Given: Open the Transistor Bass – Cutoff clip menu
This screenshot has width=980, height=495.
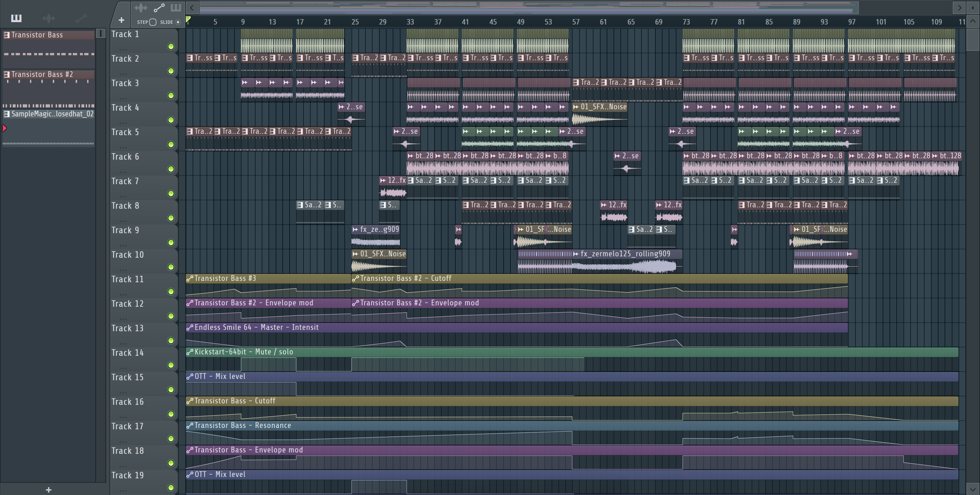Looking at the screenshot, I should point(190,401).
